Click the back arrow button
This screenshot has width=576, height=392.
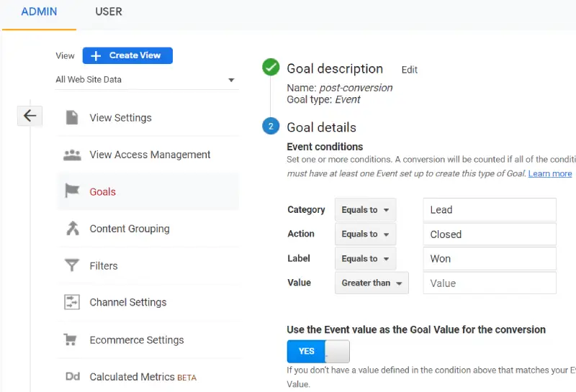(30, 116)
